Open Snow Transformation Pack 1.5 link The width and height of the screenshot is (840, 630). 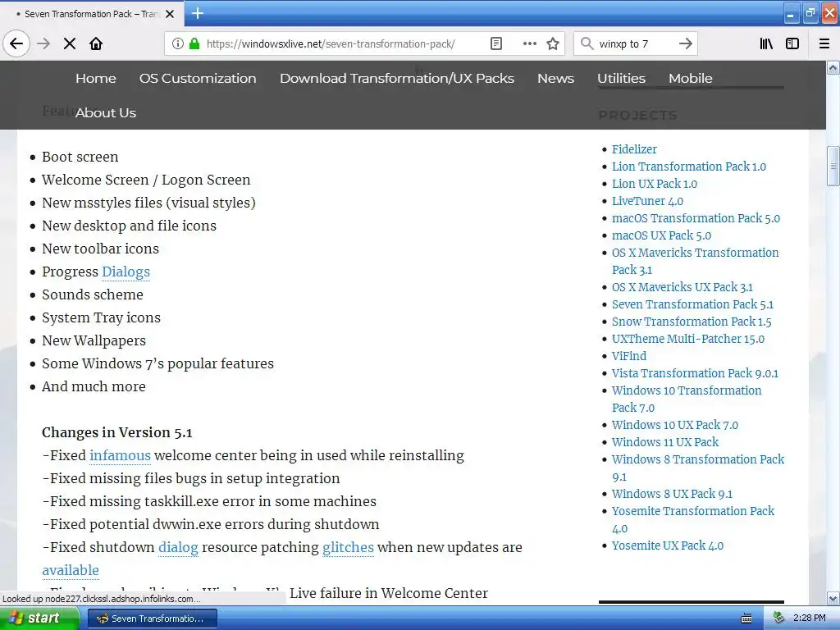coord(692,322)
